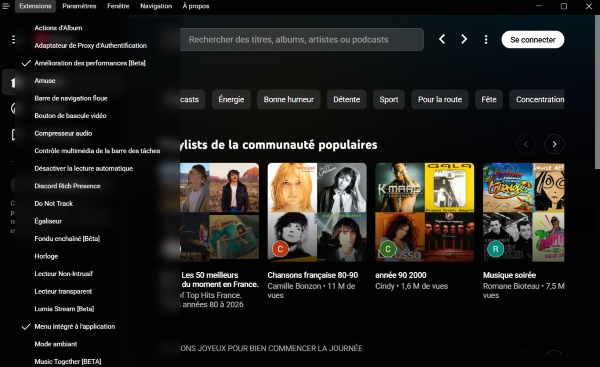Image resolution: width=600 pixels, height=367 pixels.
Task: Go forward with the right arrow icon
Action: 464,39
